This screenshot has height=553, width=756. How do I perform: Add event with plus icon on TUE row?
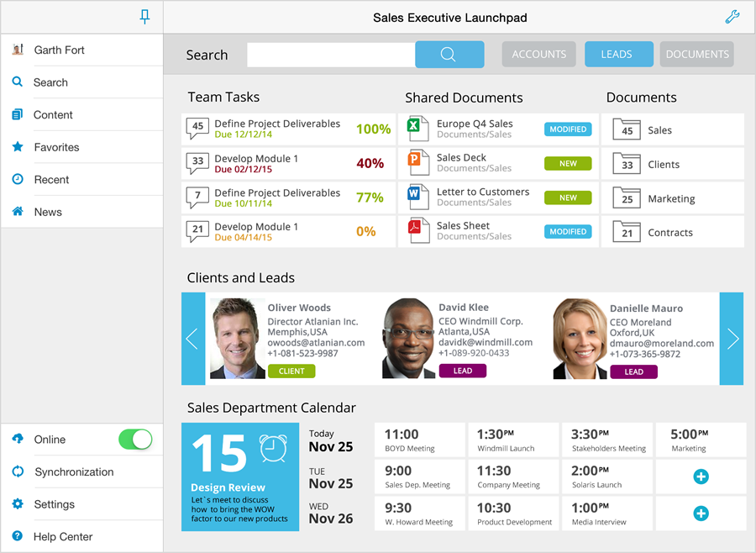pyautogui.click(x=701, y=477)
